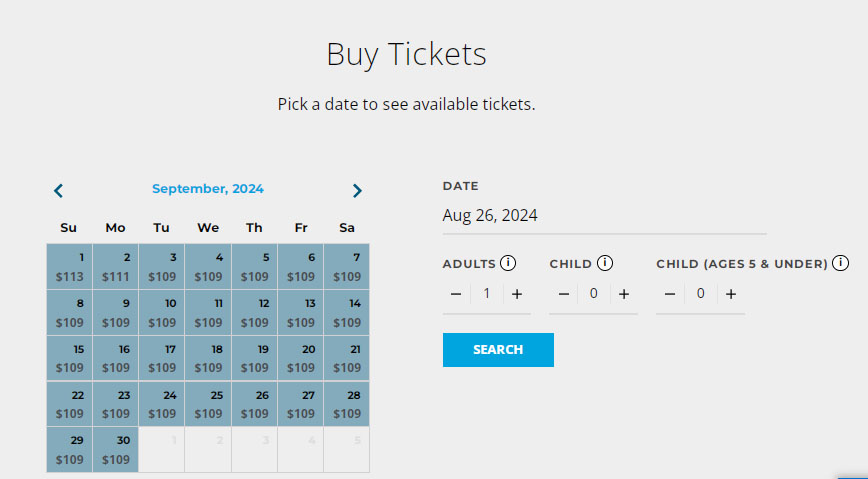Image resolution: width=868 pixels, height=479 pixels.
Task: Increase Child ages 5 & under count
Action: click(731, 294)
